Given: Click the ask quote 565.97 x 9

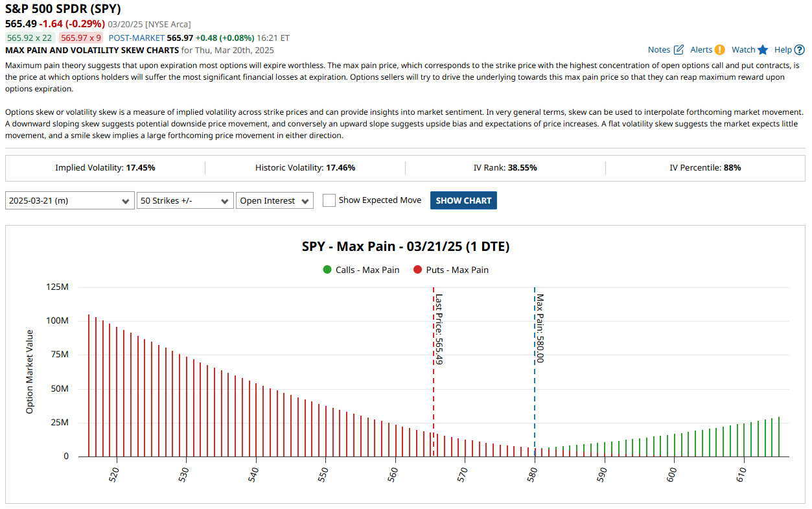Looking at the screenshot, I should 80,38.
